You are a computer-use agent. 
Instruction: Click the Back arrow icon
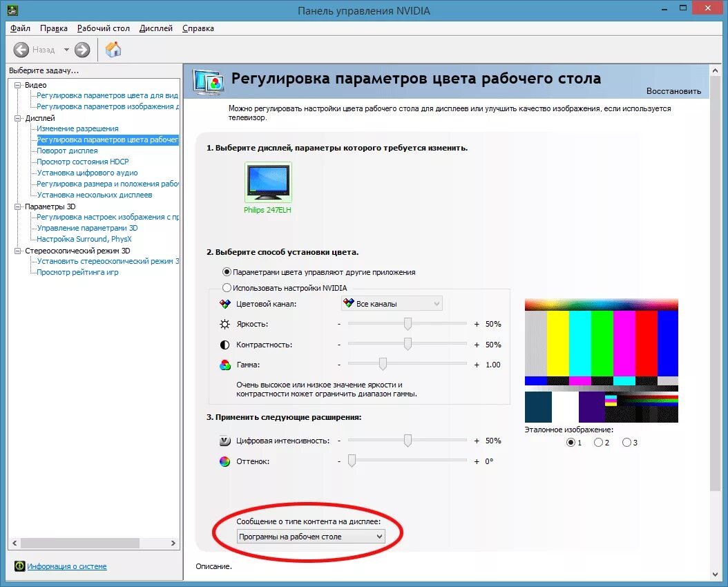[21, 50]
